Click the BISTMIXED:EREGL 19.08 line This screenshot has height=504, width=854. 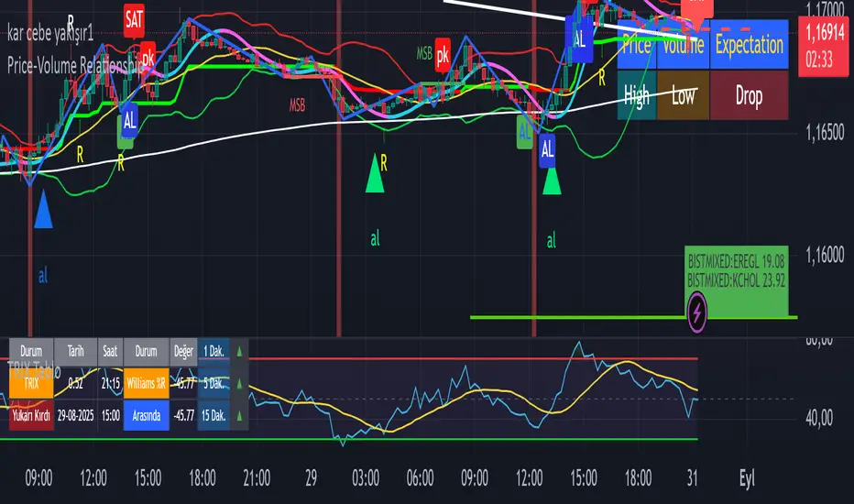coord(736,261)
